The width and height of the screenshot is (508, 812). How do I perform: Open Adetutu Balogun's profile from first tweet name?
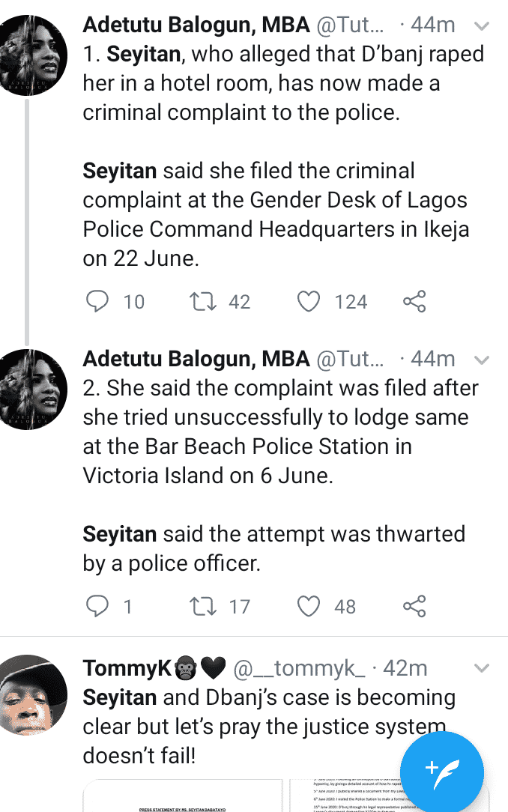click(196, 25)
